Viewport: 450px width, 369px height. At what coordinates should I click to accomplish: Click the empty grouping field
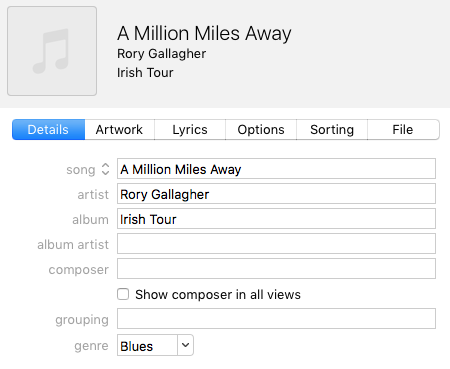point(276,319)
